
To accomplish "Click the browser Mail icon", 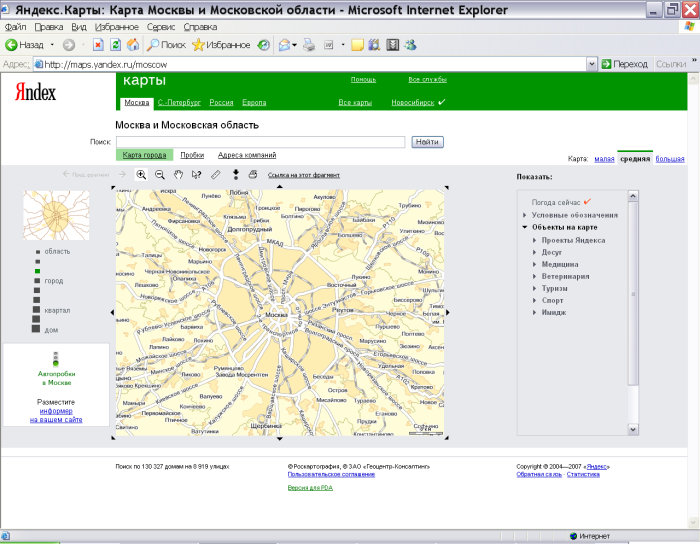I will [x=284, y=45].
